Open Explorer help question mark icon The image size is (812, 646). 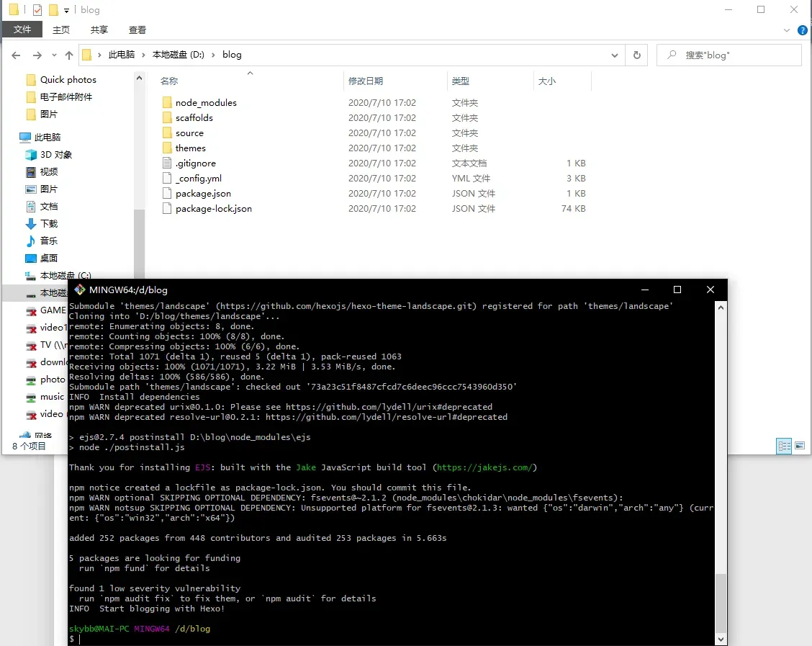[803, 30]
